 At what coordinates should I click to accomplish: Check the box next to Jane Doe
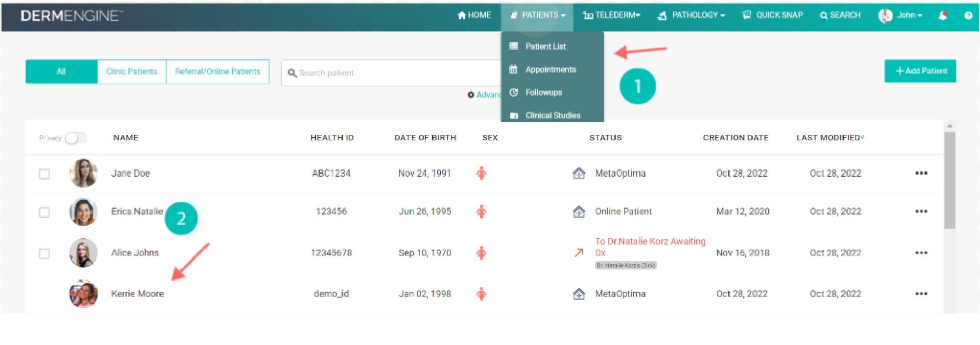44,174
